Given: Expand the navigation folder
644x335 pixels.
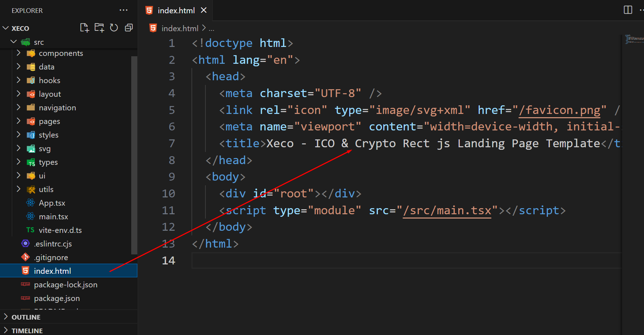Looking at the screenshot, I should (19, 107).
